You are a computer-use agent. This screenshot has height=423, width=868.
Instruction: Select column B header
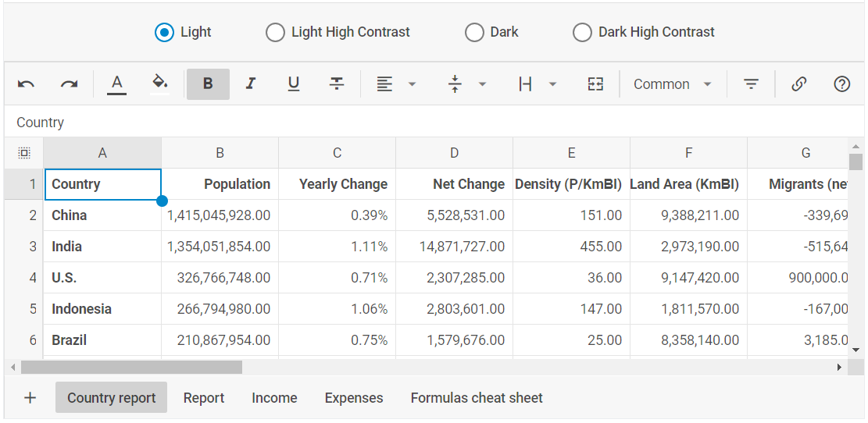pyautogui.click(x=220, y=153)
